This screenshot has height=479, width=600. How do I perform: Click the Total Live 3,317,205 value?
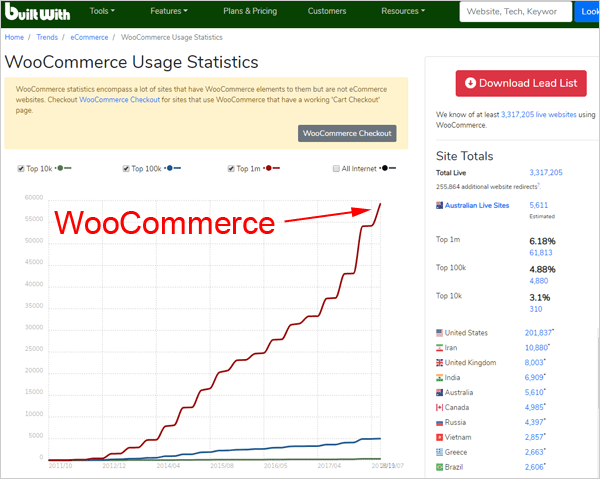tap(546, 173)
